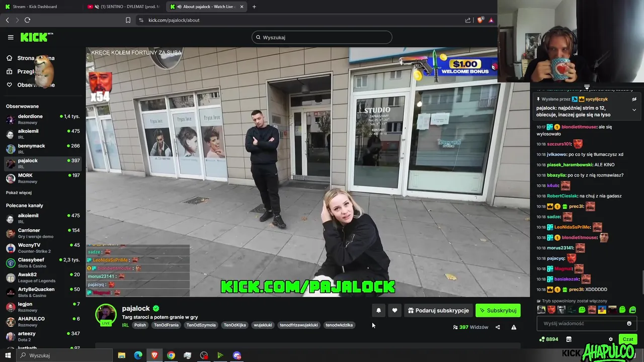Open Microsoft Edge from taskbar

tap(138, 355)
